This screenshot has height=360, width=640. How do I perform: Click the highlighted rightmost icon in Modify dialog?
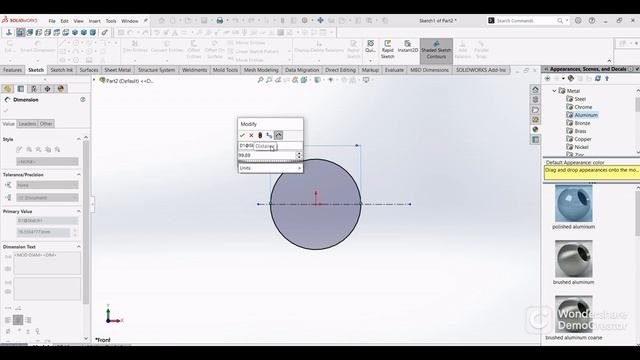(278, 135)
